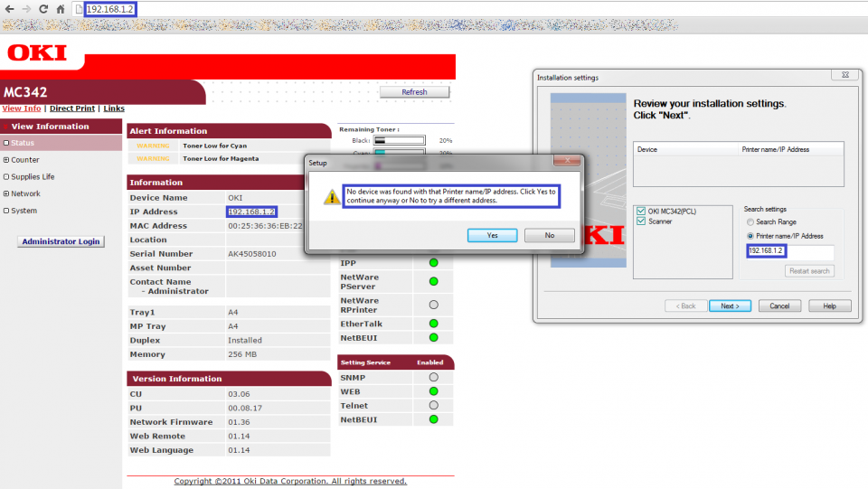
Task: Click the WEB enabled status indicator
Action: [433, 391]
